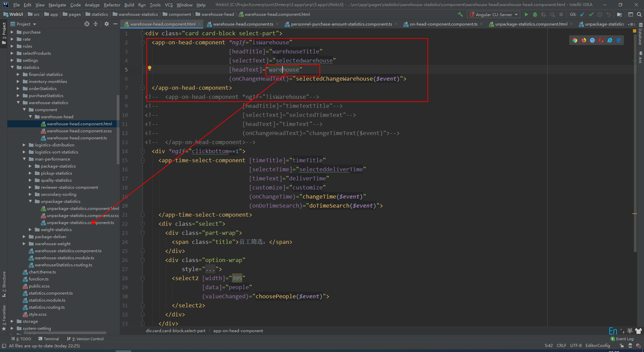Open the Project view mode dropdown

pyautogui.click(x=23, y=24)
